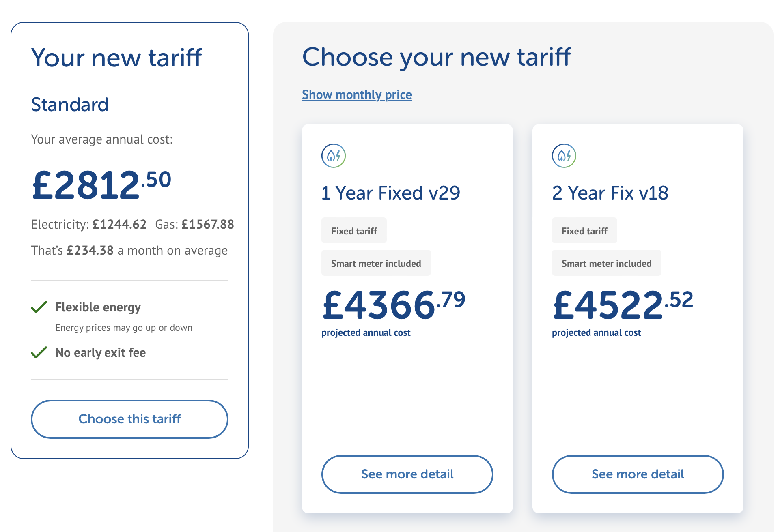Click green checkmark beside No early exit fee
This screenshot has height=532, width=780.
click(x=39, y=352)
